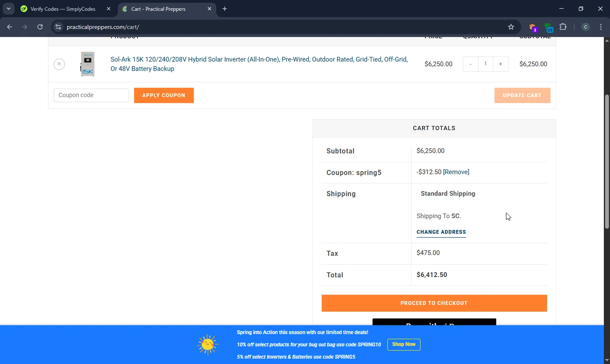Image resolution: width=610 pixels, height=364 pixels.
Task: Open the coupon extension with badge 3
Action: pos(533,28)
